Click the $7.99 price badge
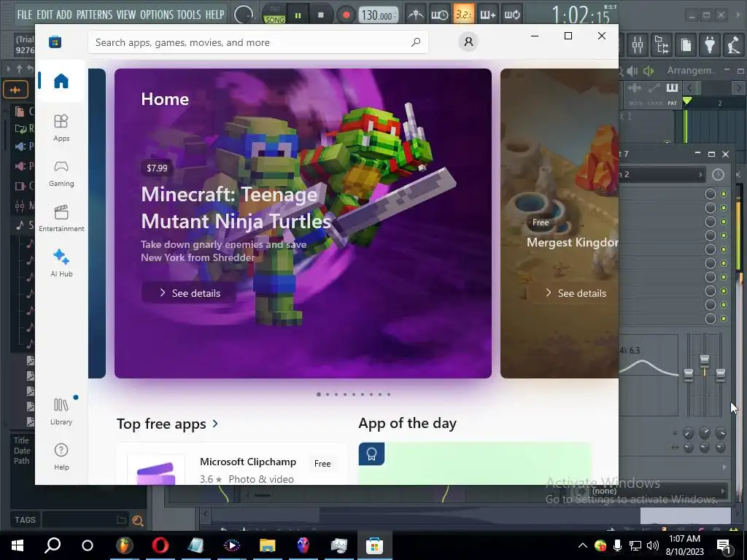747x560 pixels. (x=157, y=168)
